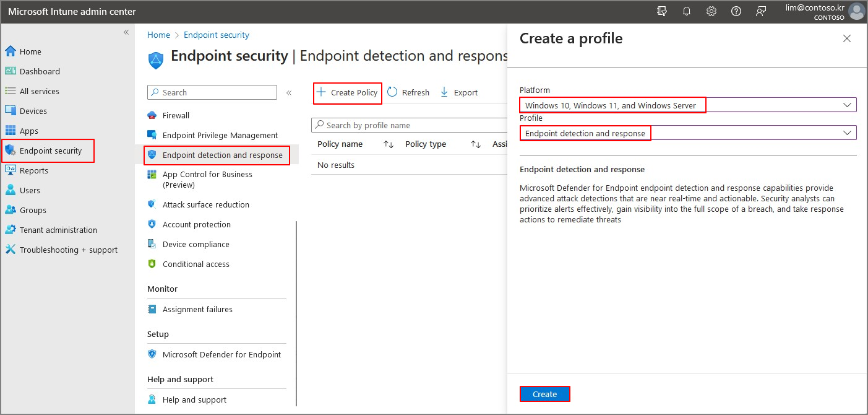Open the Profile dropdown
Viewport: 868px width, 415px height.
coord(688,133)
